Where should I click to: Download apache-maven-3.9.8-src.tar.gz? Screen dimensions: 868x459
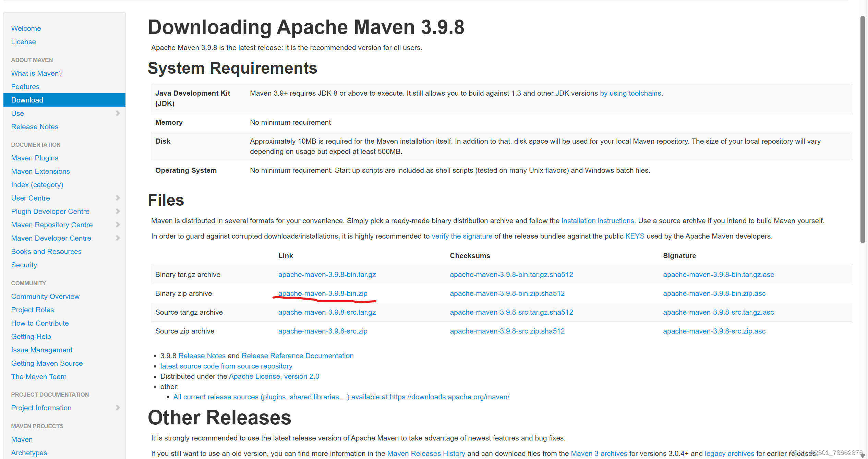[327, 312]
